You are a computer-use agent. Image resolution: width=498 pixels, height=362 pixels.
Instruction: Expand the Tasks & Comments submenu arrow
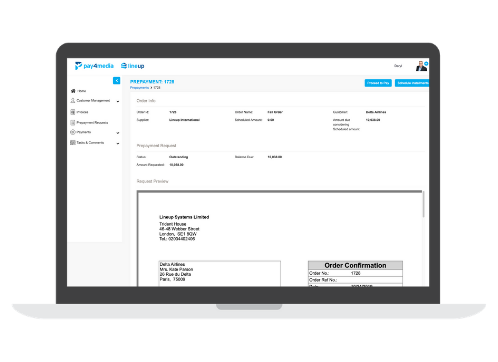pyautogui.click(x=118, y=143)
